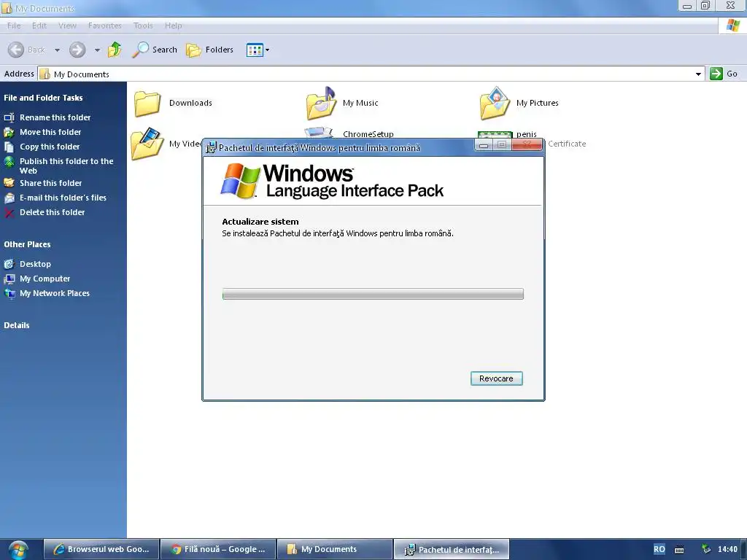747x560 pixels.
Task: Click the My Documents address field
Action: pos(371,74)
